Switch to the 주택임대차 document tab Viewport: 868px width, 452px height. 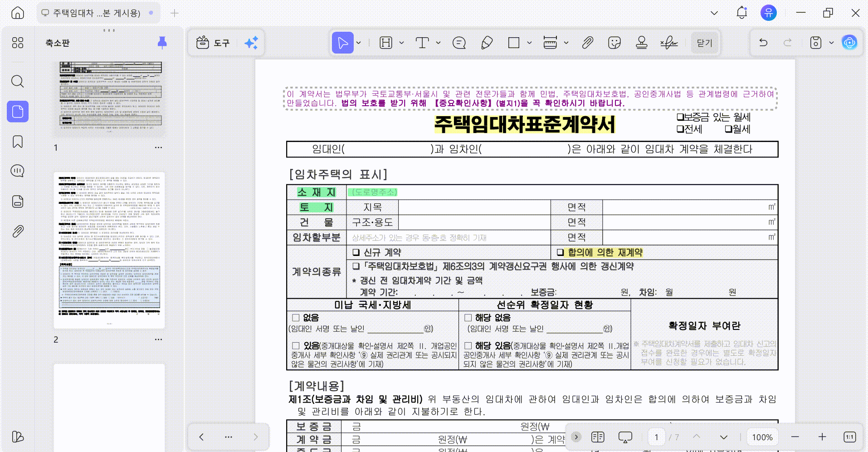coord(98,13)
